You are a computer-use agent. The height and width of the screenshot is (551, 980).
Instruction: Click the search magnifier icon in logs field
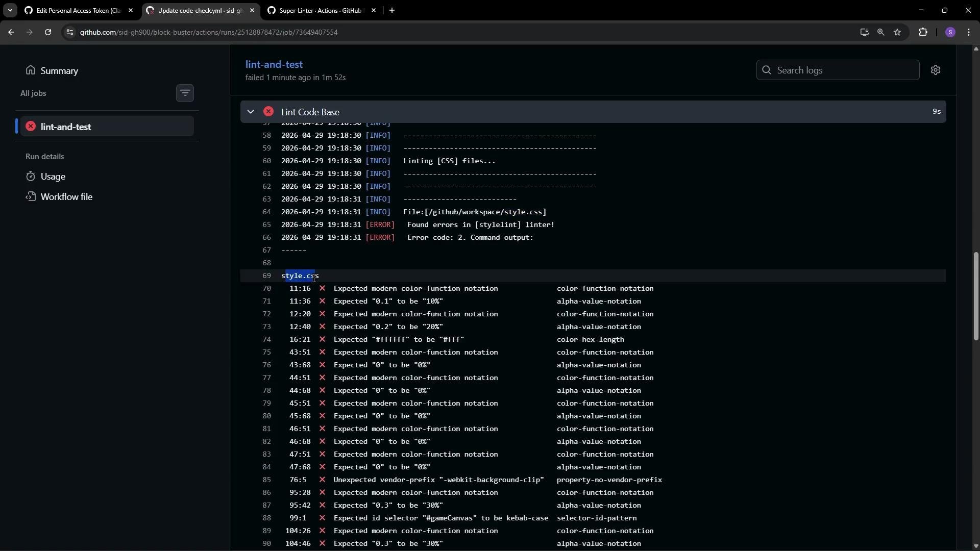click(767, 70)
